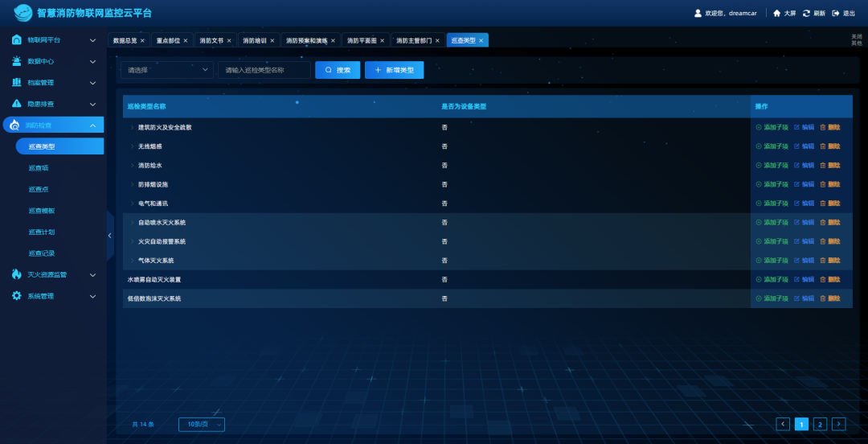Click the 隐患排查 warning triangle icon

(17, 104)
